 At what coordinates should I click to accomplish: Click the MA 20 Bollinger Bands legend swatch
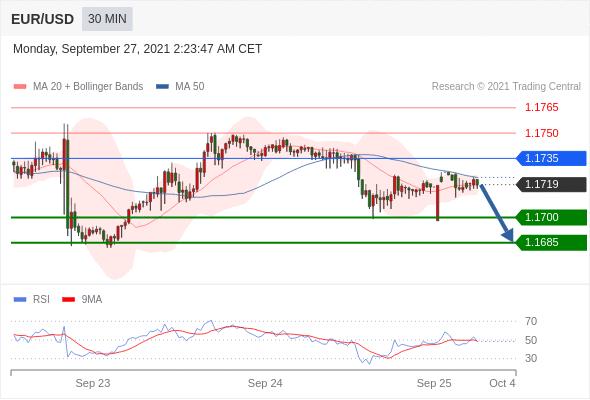point(20,87)
